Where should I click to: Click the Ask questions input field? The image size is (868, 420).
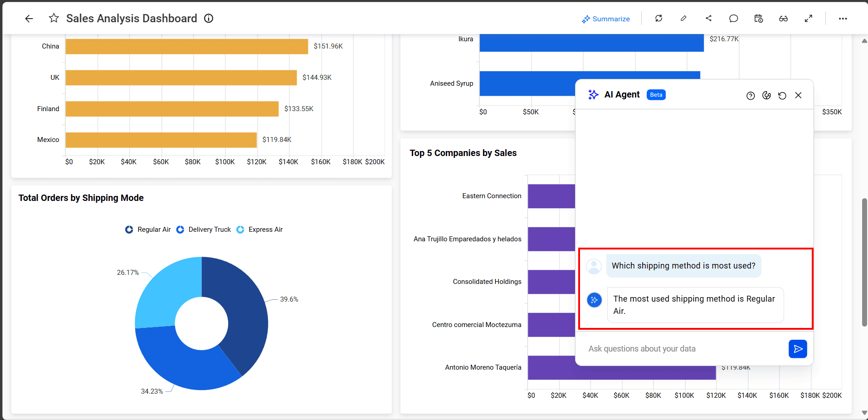pos(685,349)
